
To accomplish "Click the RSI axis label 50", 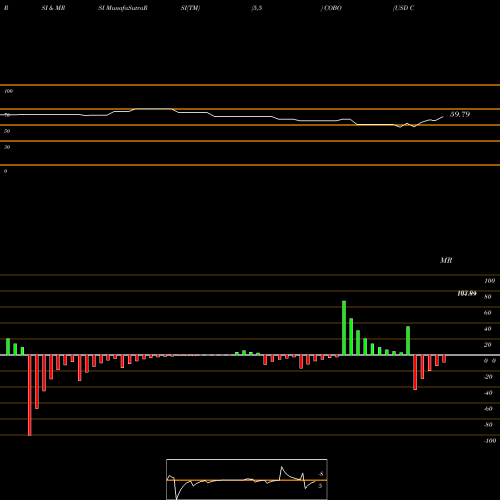I will point(7,131).
